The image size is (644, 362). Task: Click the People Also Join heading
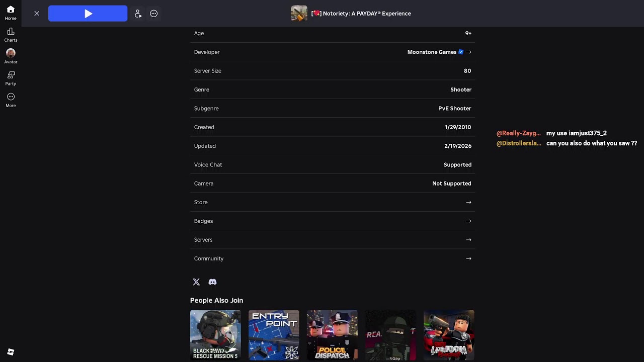tap(216, 300)
